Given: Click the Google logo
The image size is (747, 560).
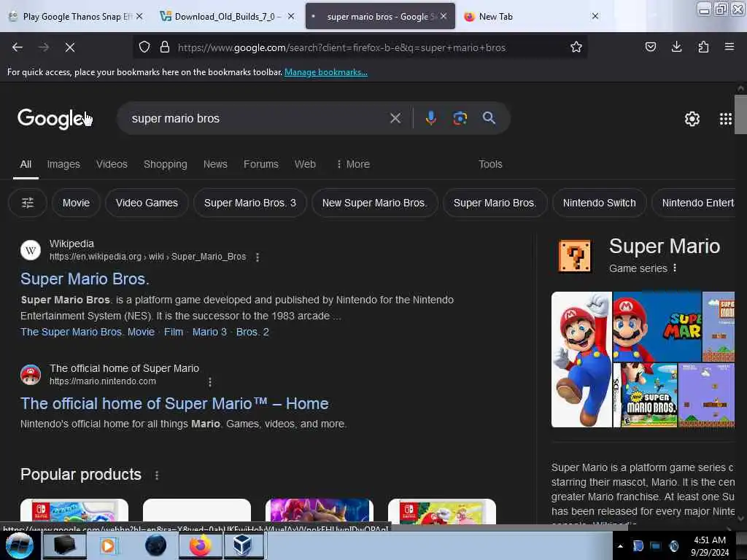Looking at the screenshot, I should (51, 119).
